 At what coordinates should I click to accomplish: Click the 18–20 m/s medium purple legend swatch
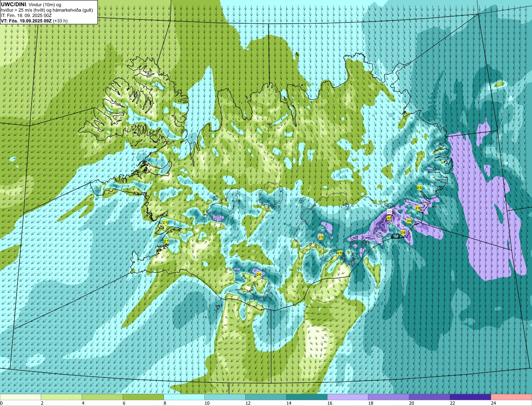pos(389,397)
